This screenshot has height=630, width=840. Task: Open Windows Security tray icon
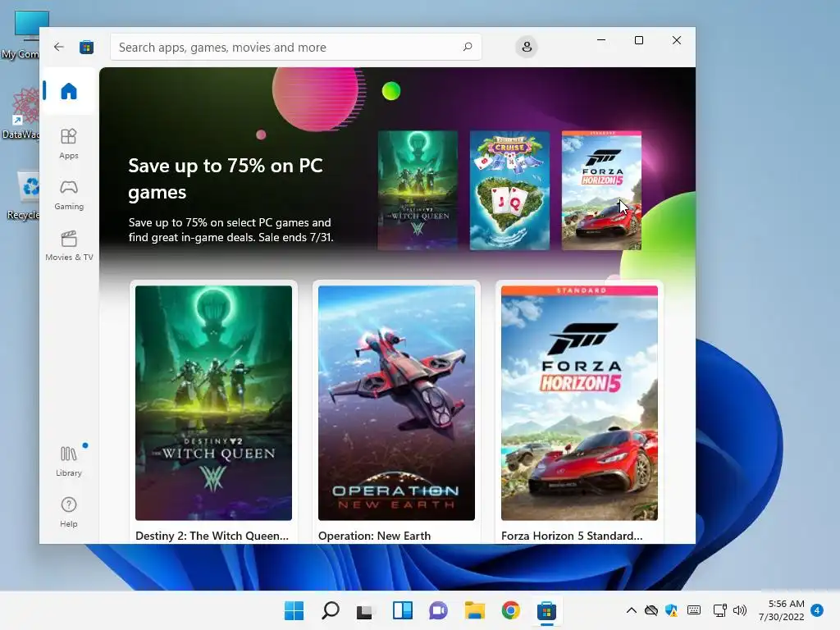pos(671,610)
